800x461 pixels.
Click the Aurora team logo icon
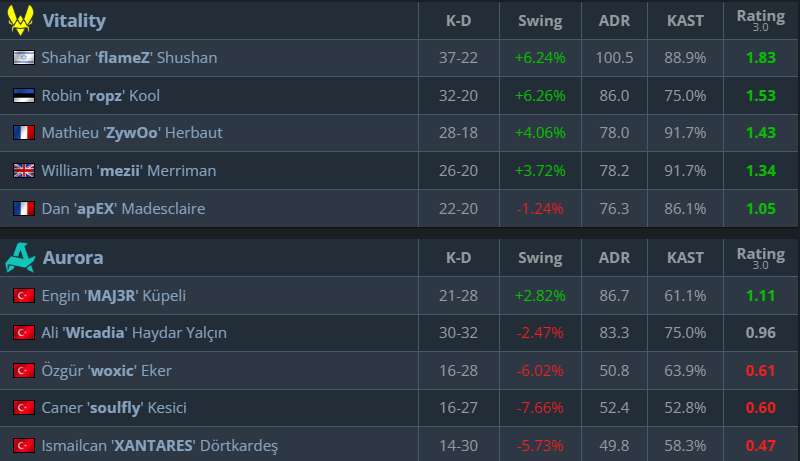coord(20,258)
